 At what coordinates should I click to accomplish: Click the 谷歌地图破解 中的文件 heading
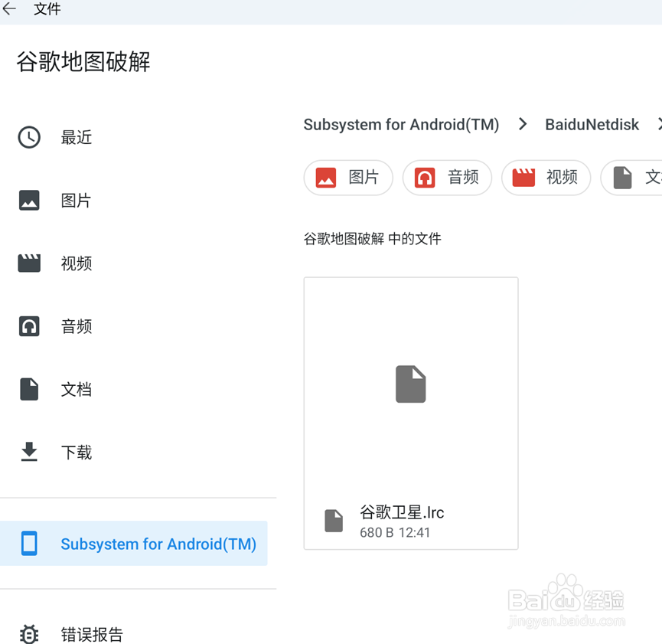coord(373,239)
